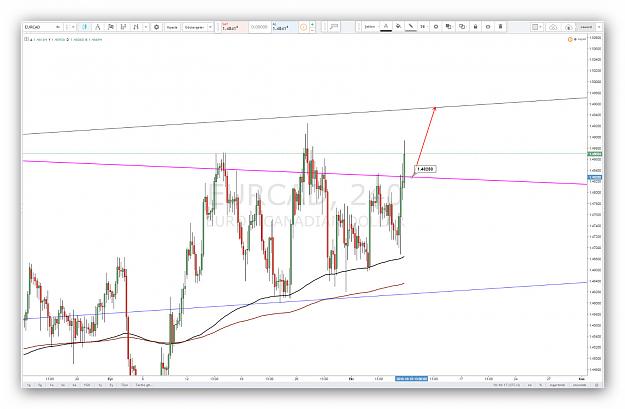Open the text color swatch with black underline
The height and width of the screenshot is (409, 625).
click(386, 27)
